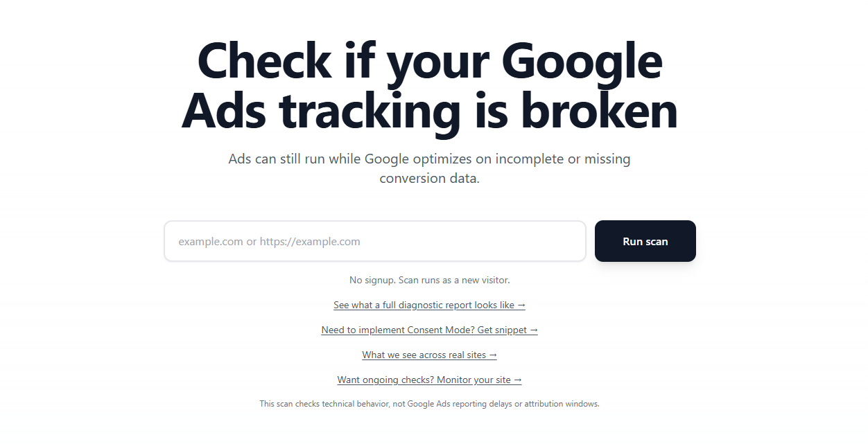This screenshot has height=444, width=868.
Task: Click the headline line "Check if your Google"
Action: pos(430,61)
